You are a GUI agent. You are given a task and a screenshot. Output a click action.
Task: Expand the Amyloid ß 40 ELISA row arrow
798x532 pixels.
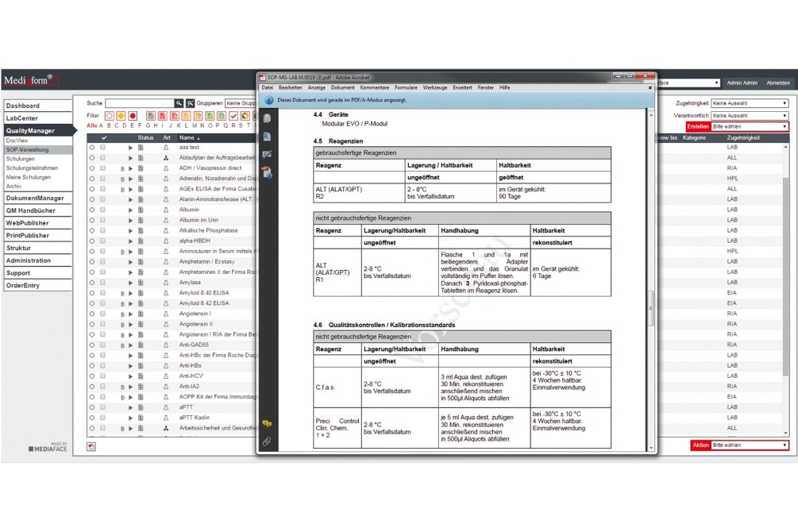130,293
